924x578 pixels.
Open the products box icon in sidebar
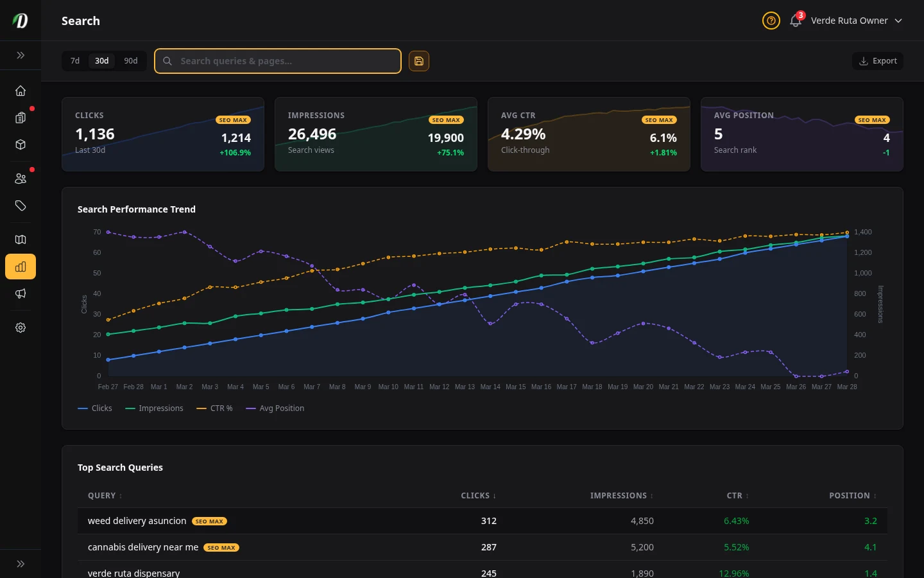coord(21,144)
